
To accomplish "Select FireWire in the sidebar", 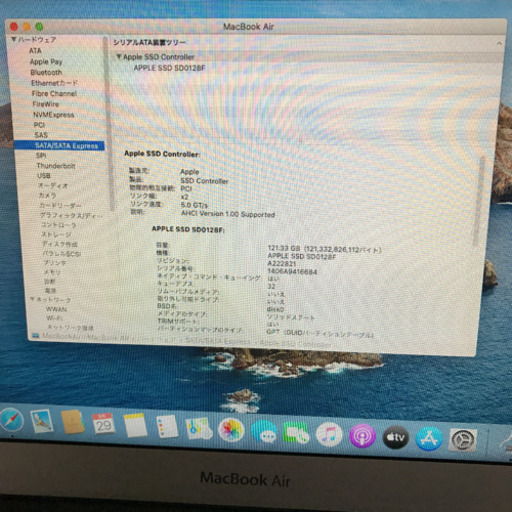I will (x=46, y=104).
